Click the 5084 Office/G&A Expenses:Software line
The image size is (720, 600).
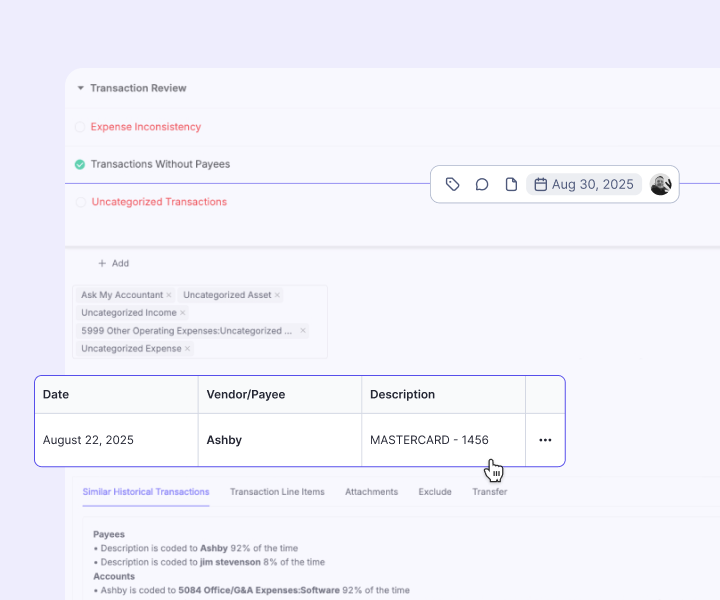click(251, 590)
